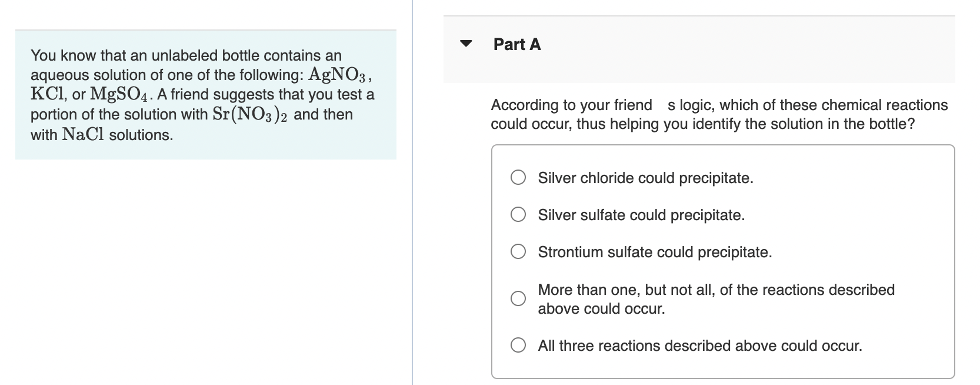
Task: Collapse Part A using the triangle arrow
Action: coord(466,44)
